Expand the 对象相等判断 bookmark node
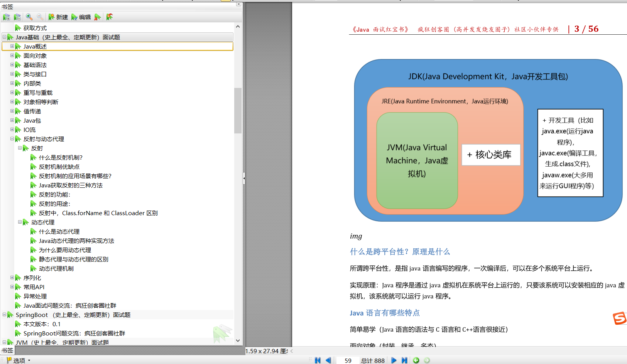Image resolution: width=627 pixels, height=364 pixels. [x=12, y=102]
